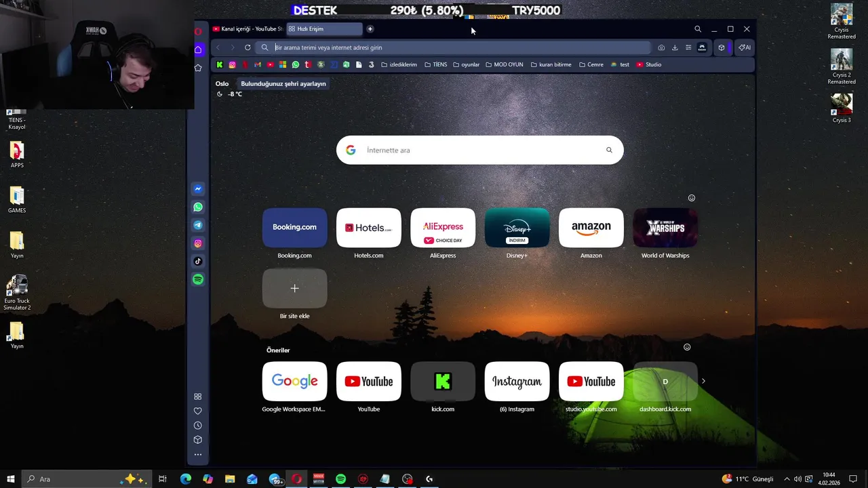
Task: Open Spotify in the Opera sidebar
Action: pyautogui.click(x=198, y=279)
